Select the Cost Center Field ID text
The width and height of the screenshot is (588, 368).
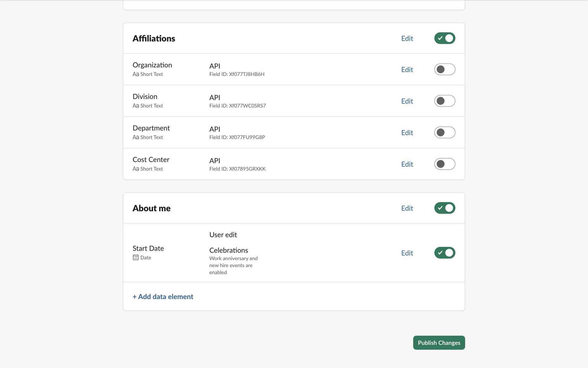237,169
